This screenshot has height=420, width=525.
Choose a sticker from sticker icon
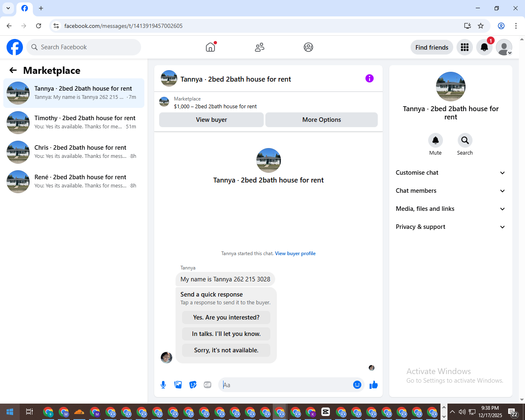click(193, 385)
